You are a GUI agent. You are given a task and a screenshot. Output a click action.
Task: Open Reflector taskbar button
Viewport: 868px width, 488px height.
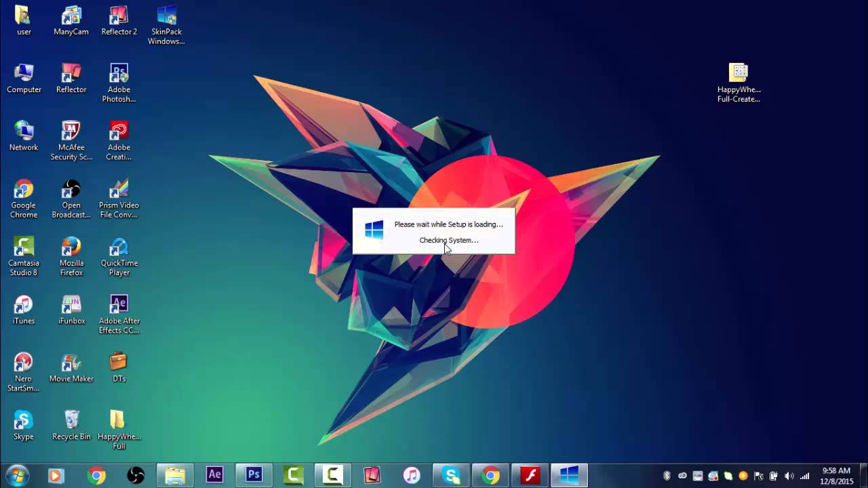click(372, 476)
